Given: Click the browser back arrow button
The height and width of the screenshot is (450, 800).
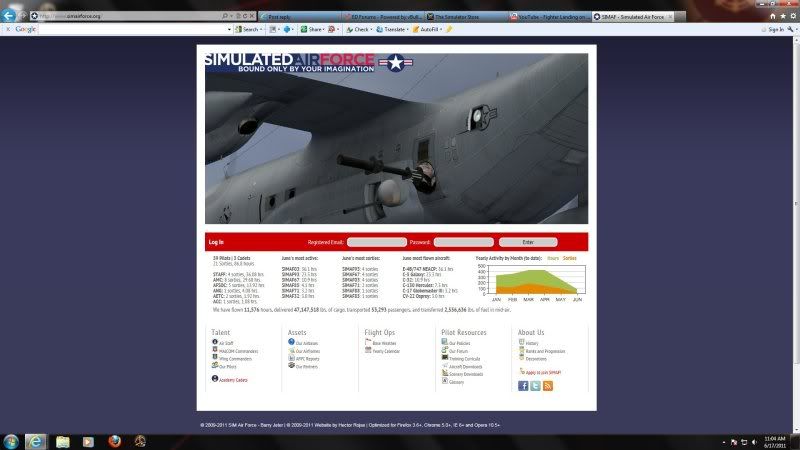Looking at the screenshot, I should [9, 16].
